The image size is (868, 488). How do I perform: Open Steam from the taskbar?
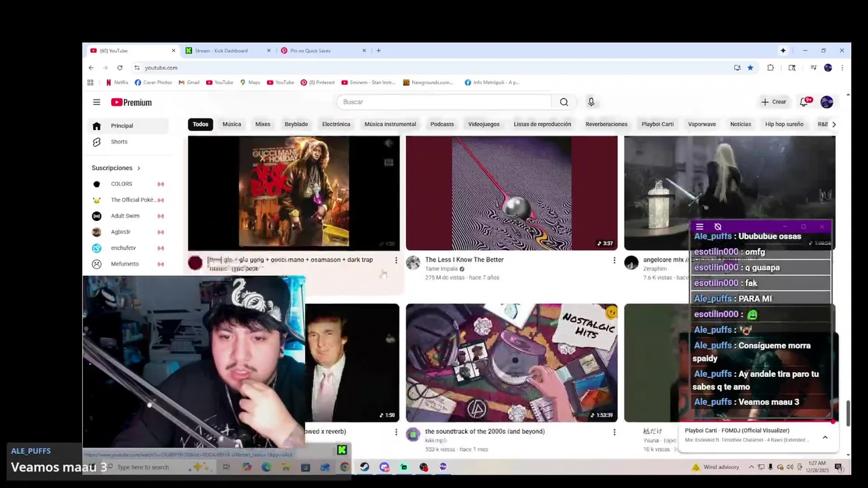(x=364, y=467)
